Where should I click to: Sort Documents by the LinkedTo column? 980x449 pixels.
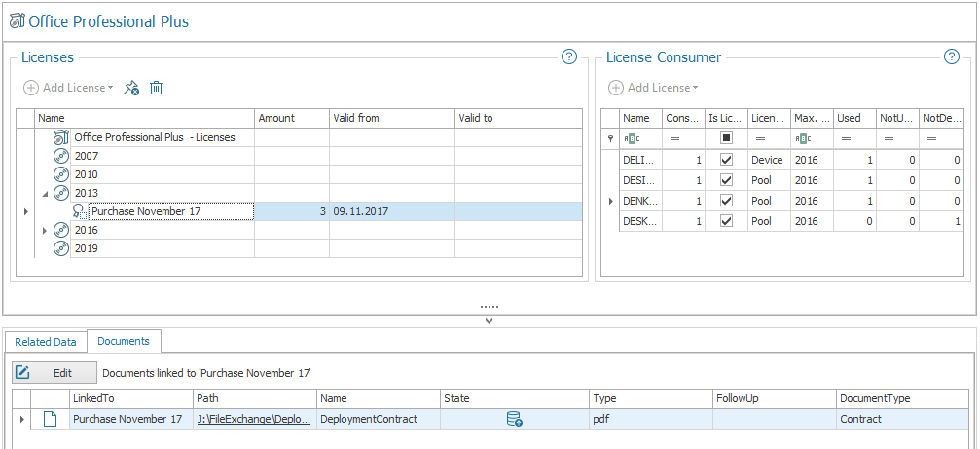(x=131, y=398)
